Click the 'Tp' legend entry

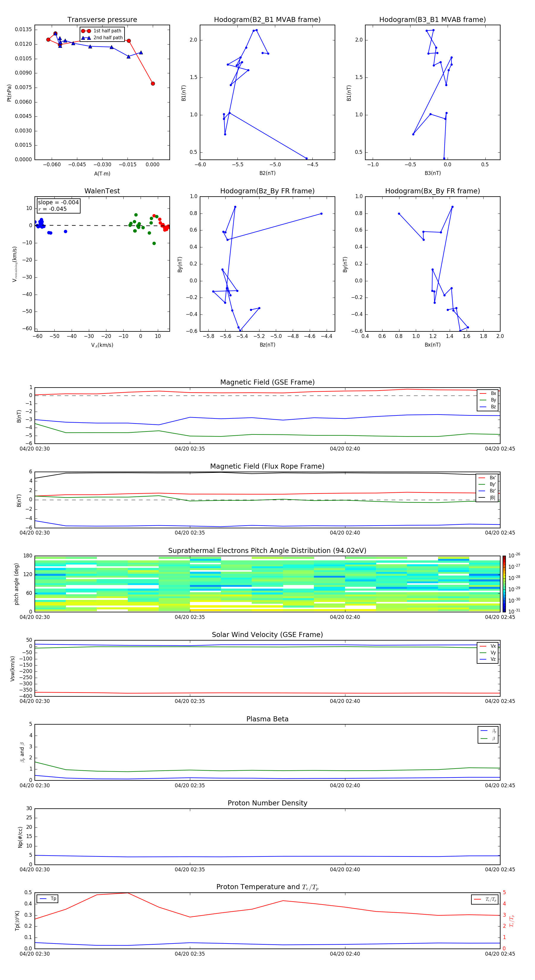[48, 899]
